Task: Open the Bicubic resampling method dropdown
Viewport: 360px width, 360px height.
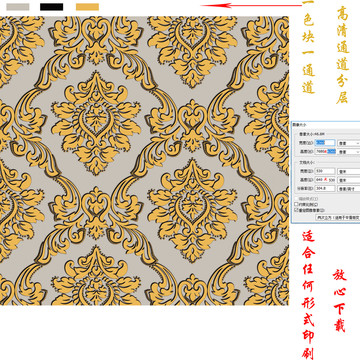Action: click(338, 217)
